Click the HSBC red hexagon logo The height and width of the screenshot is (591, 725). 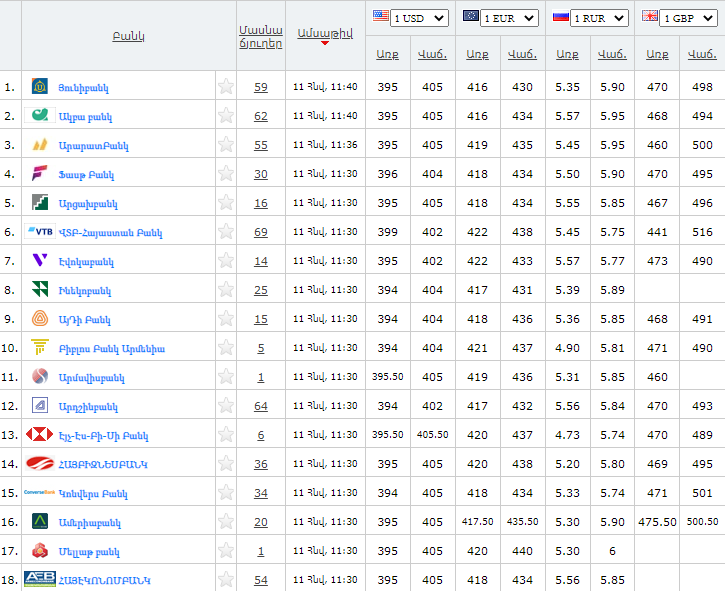click(40, 435)
